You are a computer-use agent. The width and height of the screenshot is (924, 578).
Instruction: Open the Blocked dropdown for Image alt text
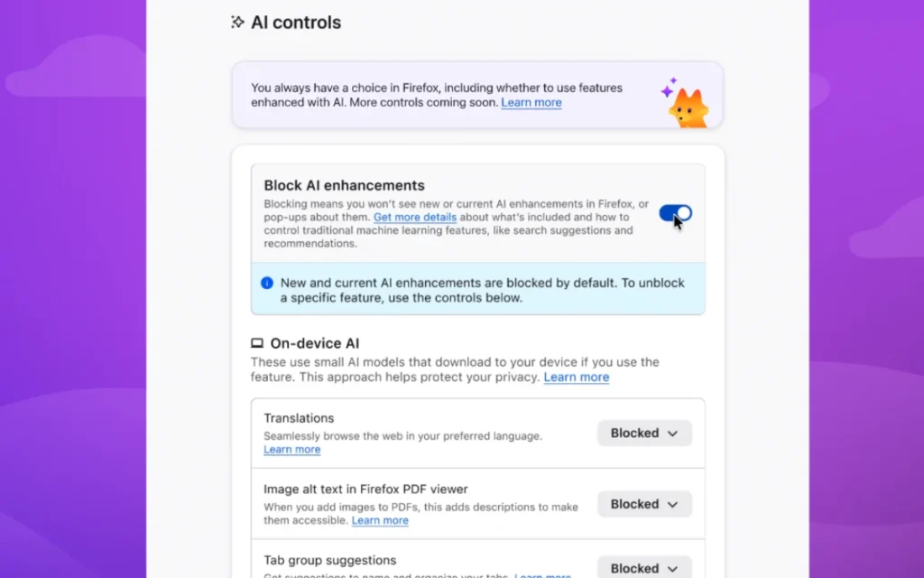coord(643,504)
